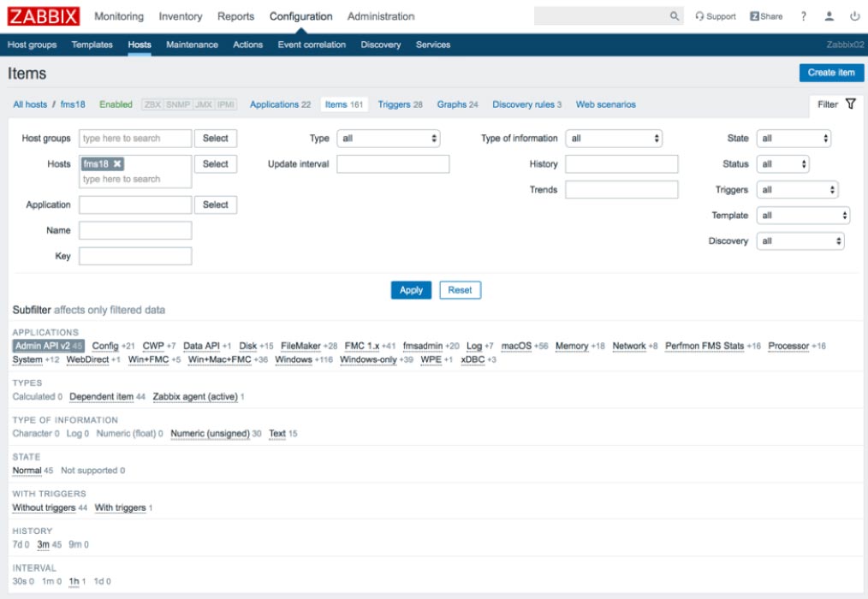This screenshot has width=868, height=599.
Task: Click the Application input field
Action: pyautogui.click(x=135, y=205)
